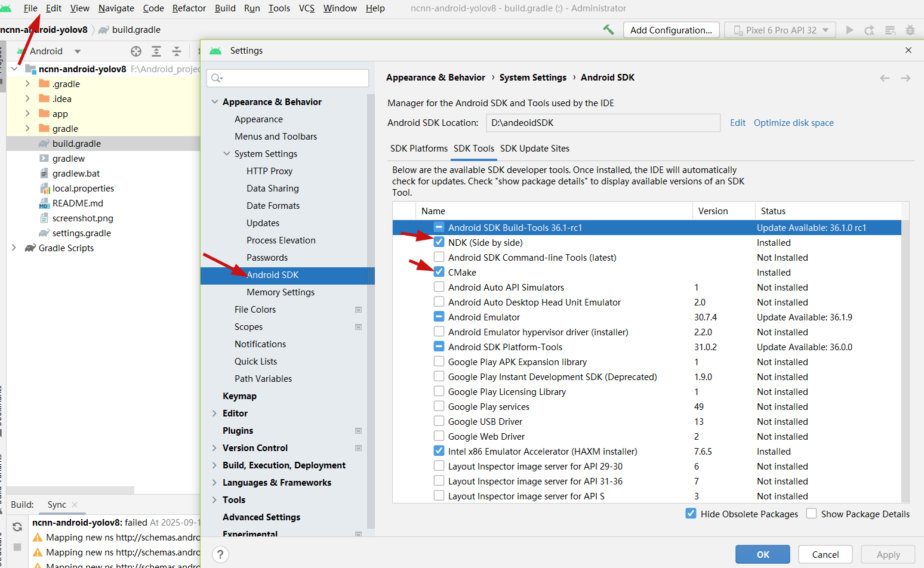Click the project-level icon beside Version Control
The height and width of the screenshot is (568, 924).
pos(359,448)
